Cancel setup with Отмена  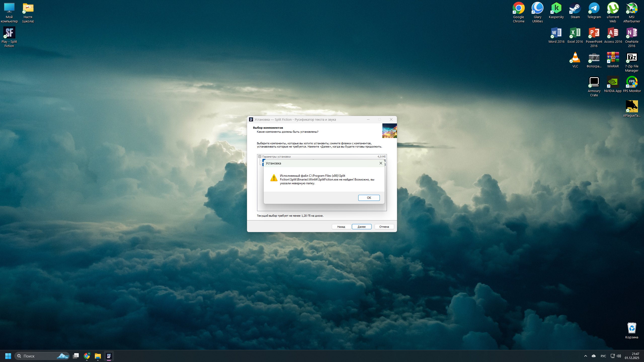[384, 227]
